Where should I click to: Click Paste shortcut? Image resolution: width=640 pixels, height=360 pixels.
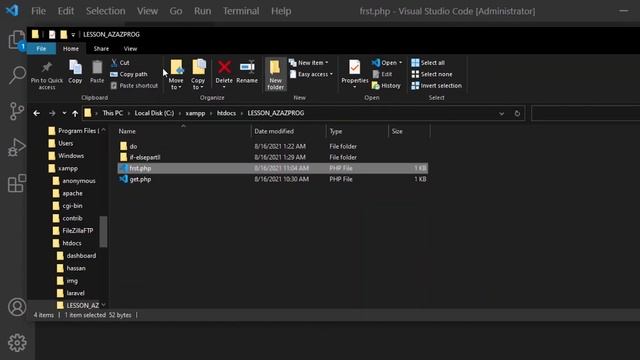(x=134, y=86)
